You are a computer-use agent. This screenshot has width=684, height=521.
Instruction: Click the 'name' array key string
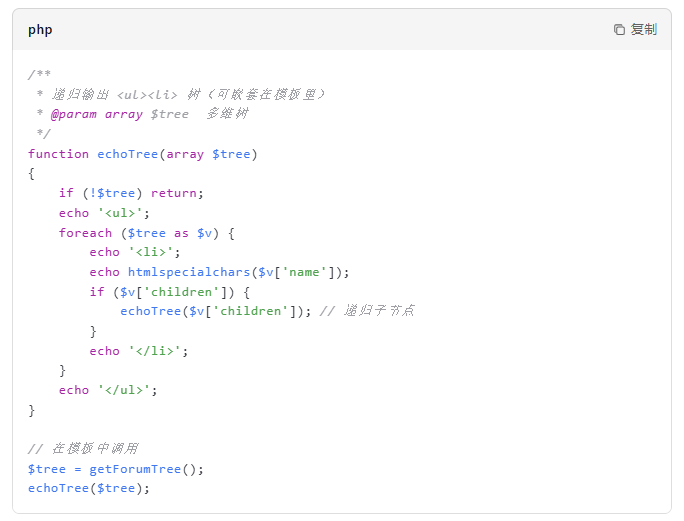pyautogui.click(x=307, y=272)
